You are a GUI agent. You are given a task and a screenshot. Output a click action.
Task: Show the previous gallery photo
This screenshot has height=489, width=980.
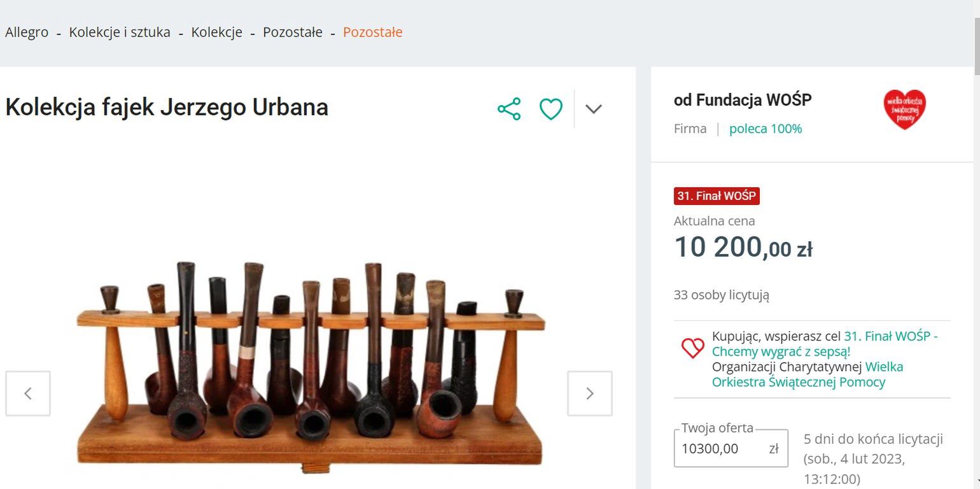tap(28, 393)
